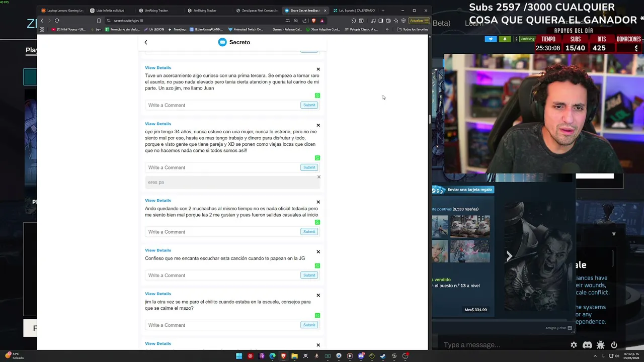Open Microsoft Edge from the taskbar
This screenshot has height=362, width=644.
272,356
